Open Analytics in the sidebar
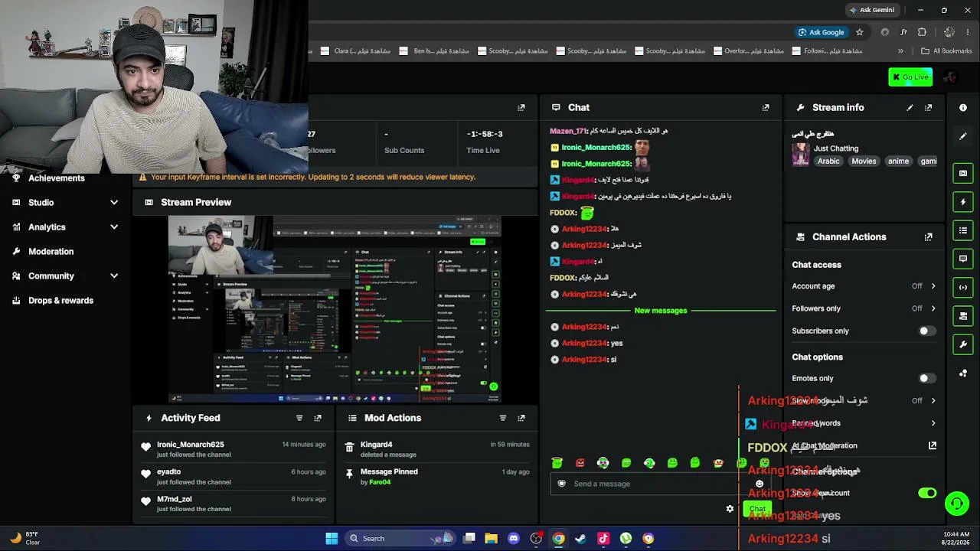Viewport: 980px width, 551px height. click(x=47, y=227)
